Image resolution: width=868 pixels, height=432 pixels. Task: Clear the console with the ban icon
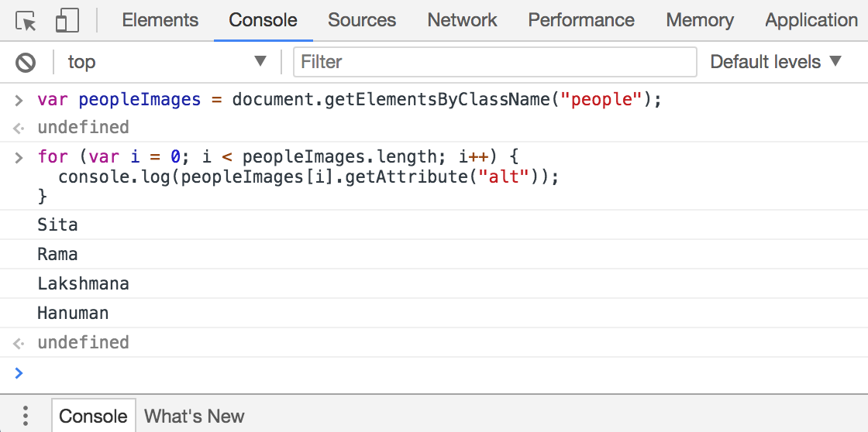point(26,62)
